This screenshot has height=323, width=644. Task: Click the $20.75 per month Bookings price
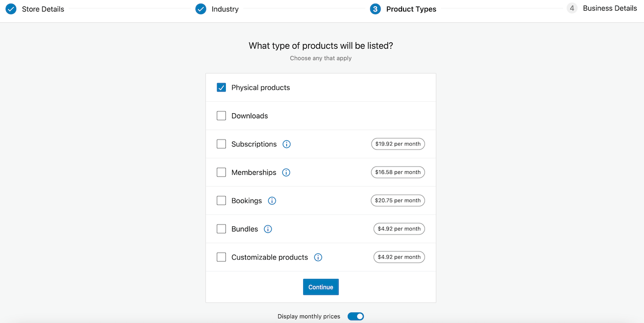397,200
